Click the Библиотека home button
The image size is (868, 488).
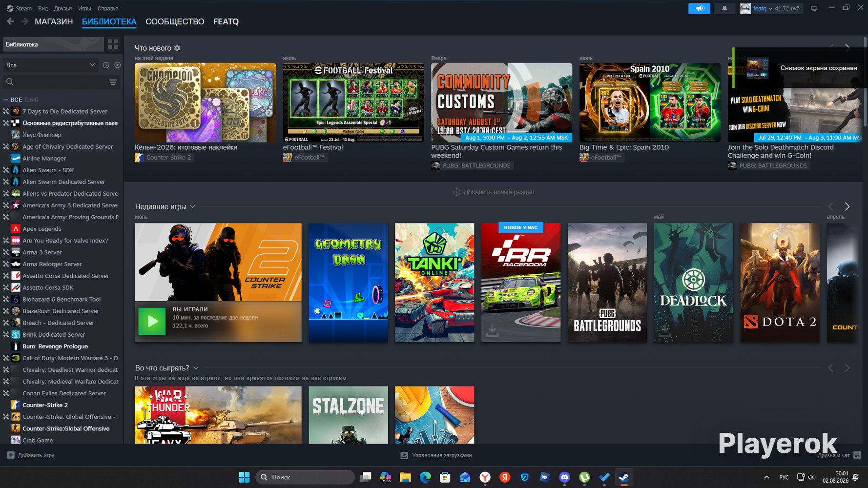53,44
